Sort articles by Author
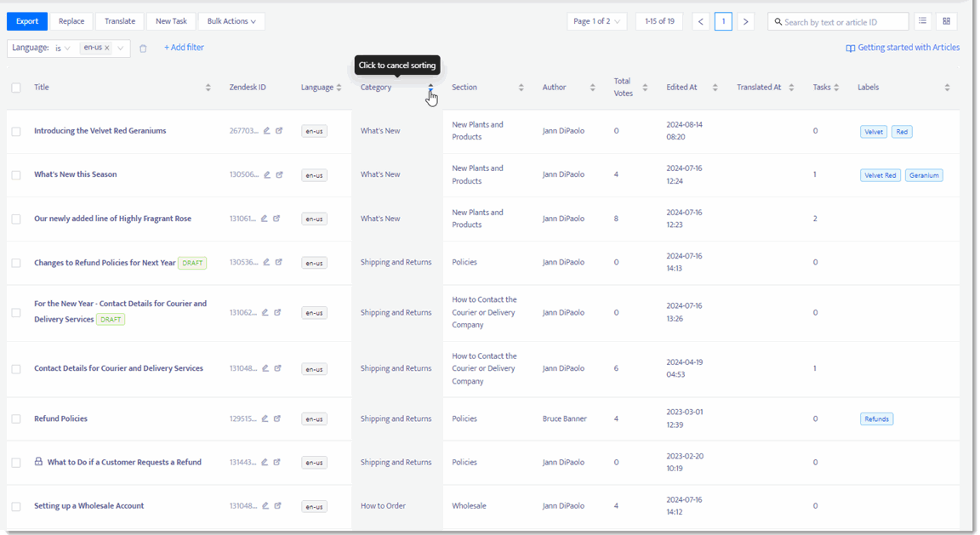This screenshot has height=535, width=980. tap(592, 88)
